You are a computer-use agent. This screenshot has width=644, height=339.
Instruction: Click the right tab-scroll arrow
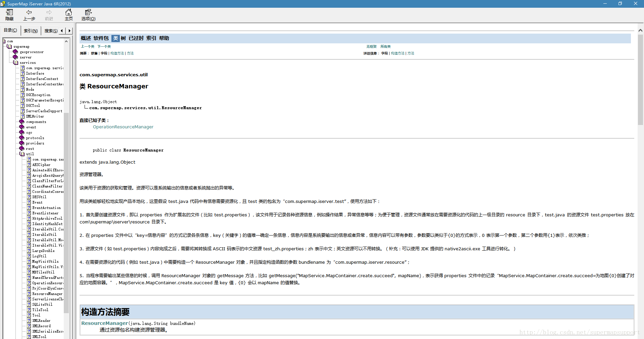69,31
